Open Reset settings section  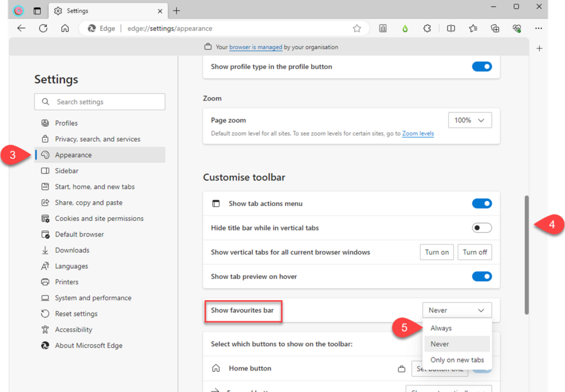pos(100,314)
